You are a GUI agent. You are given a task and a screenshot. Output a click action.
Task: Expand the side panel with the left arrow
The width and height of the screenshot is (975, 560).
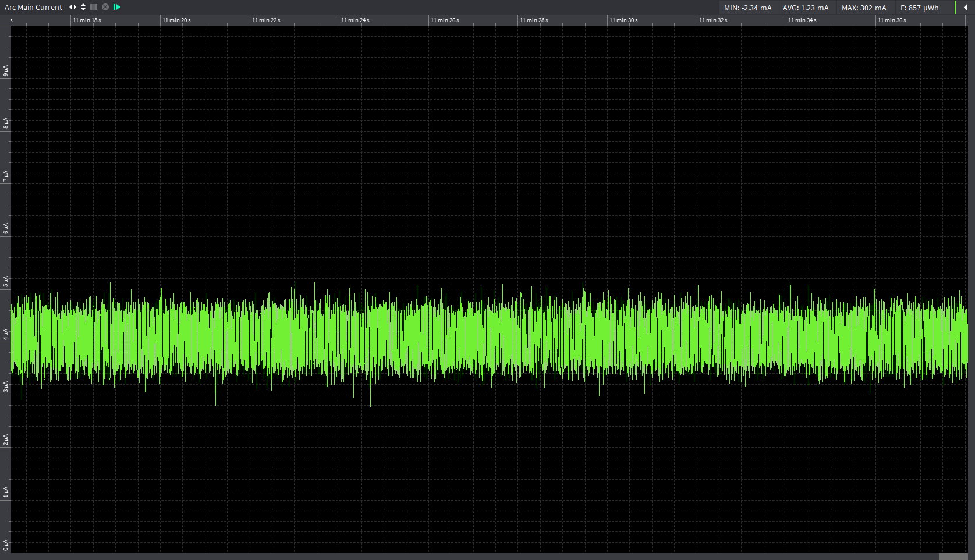[x=966, y=8]
